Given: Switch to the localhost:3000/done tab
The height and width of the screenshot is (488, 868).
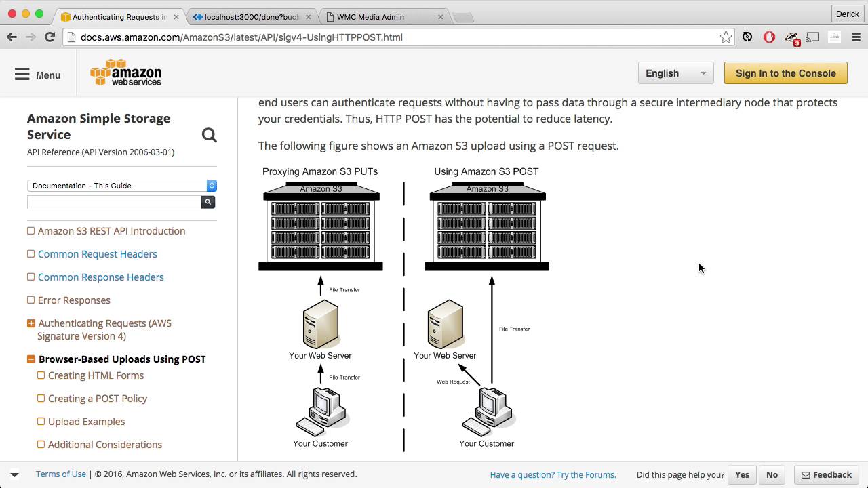Looking at the screenshot, I should [x=251, y=16].
